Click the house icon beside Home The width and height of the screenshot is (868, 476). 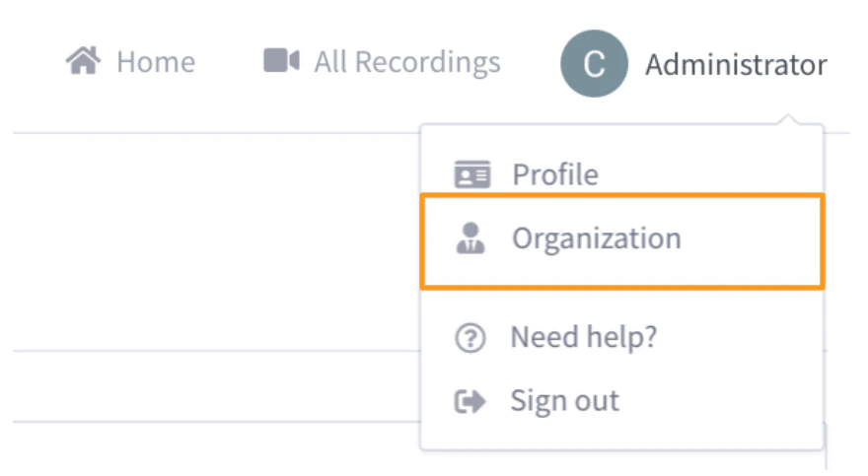tap(84, 62)
